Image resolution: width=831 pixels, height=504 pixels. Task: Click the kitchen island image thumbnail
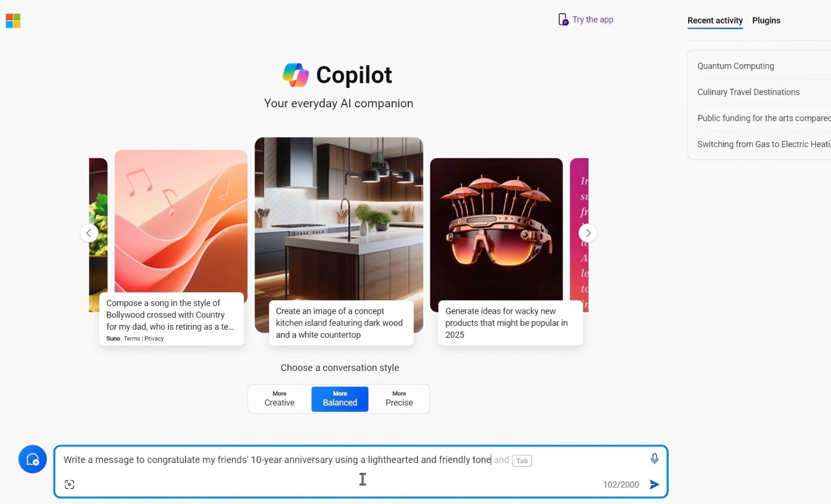(x=339, y=219)
